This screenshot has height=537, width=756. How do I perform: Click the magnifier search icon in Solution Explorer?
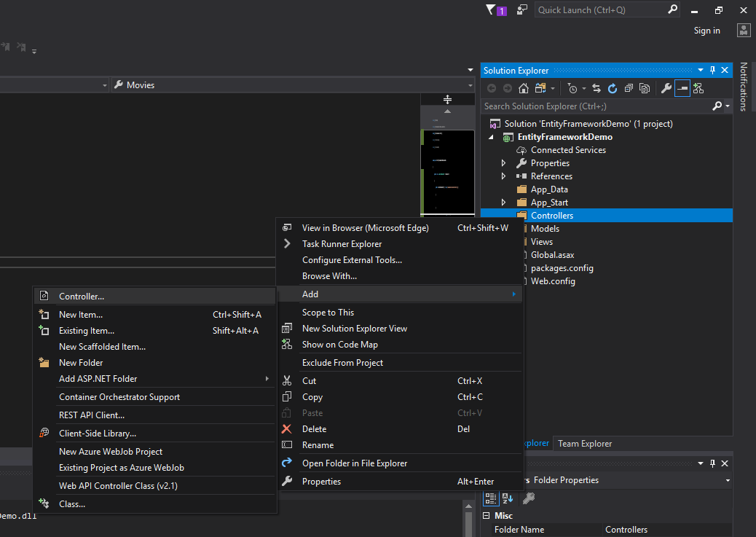pyautogui.click(x=717, y=106)
